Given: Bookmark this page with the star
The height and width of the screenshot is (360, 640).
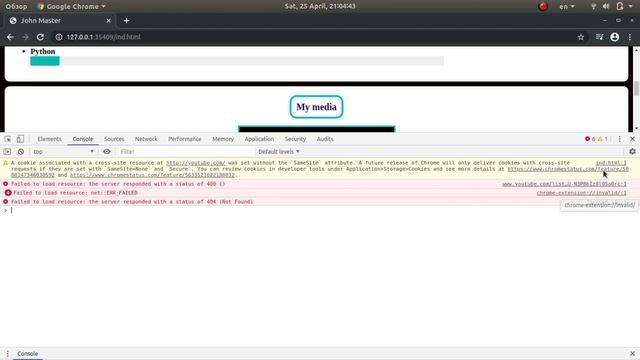Looking at the screenshot, I should (x=581, y=37).
